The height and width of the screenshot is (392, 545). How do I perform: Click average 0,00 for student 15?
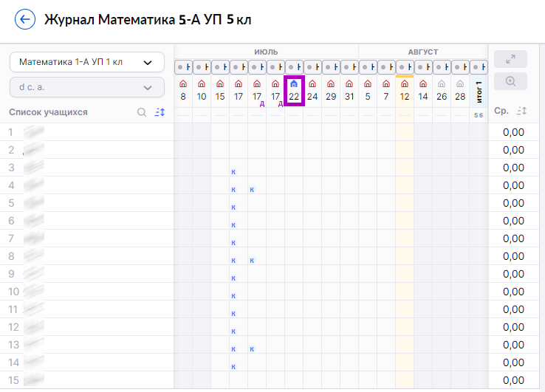[513, 380]
